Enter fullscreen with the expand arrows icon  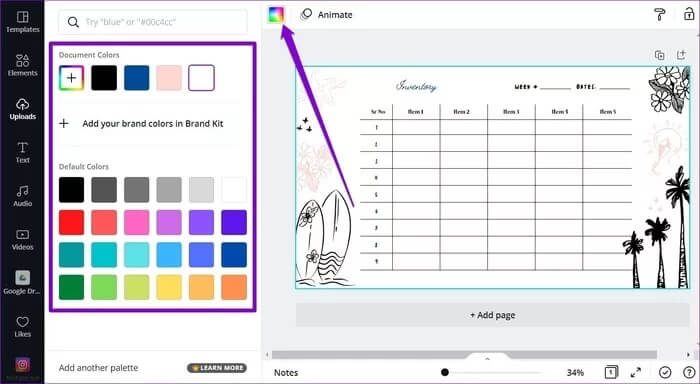(x=636, y=372)
